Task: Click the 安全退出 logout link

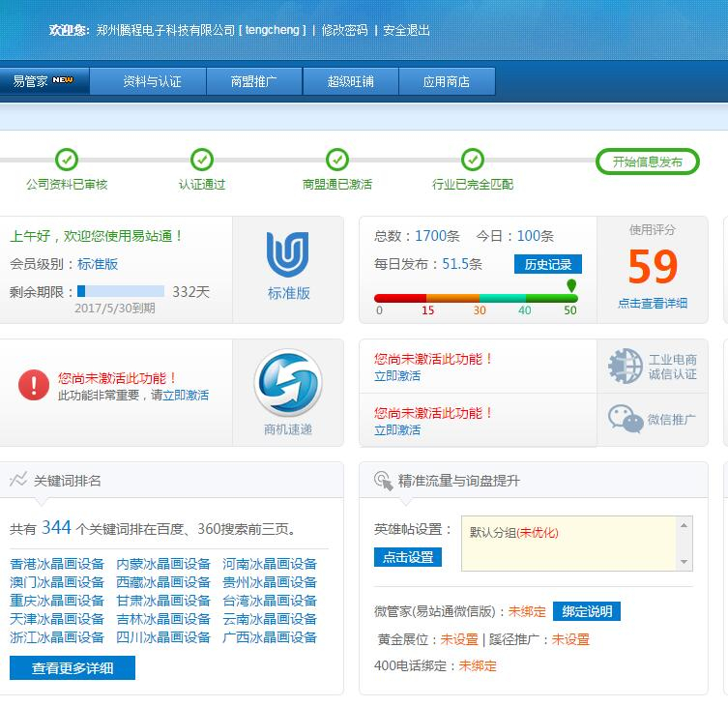Action: [406, 30]
